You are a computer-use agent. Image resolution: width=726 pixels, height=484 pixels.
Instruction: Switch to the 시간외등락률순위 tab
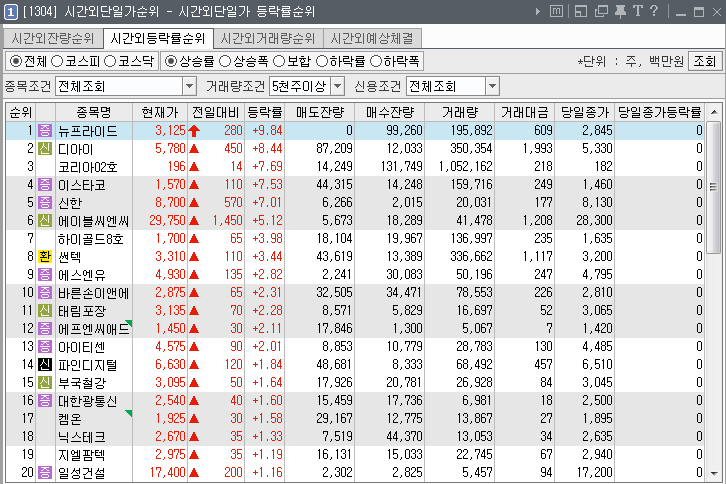pyautogui.click(x=158, y=38)
